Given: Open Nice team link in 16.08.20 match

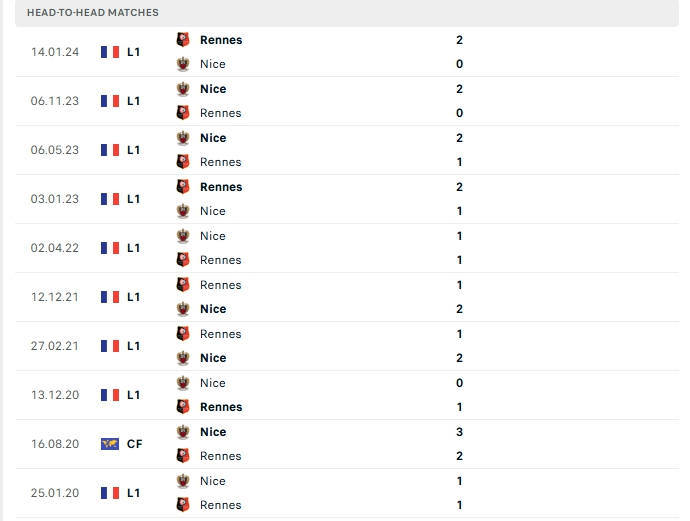Looking at the screenshot, I should coord(213,432).
